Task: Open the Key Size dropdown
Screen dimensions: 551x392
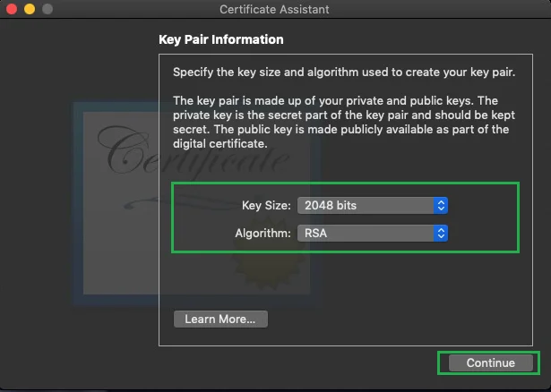Action: [x=373, y=205]
